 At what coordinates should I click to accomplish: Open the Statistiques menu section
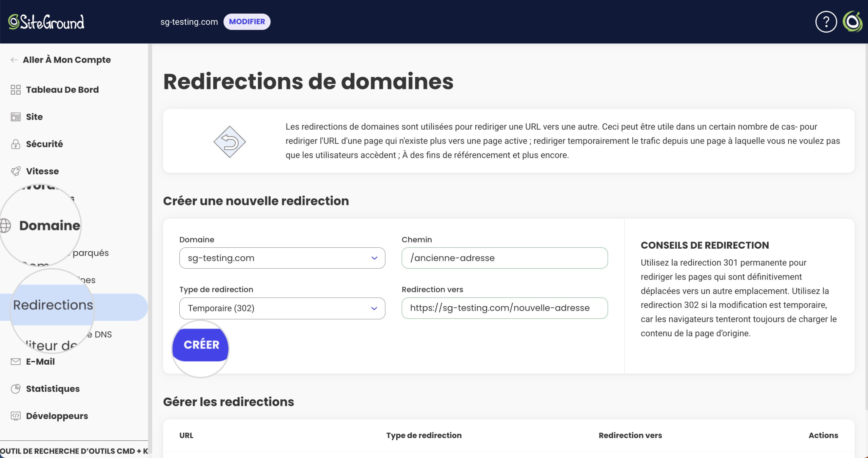tap(53, 389)
